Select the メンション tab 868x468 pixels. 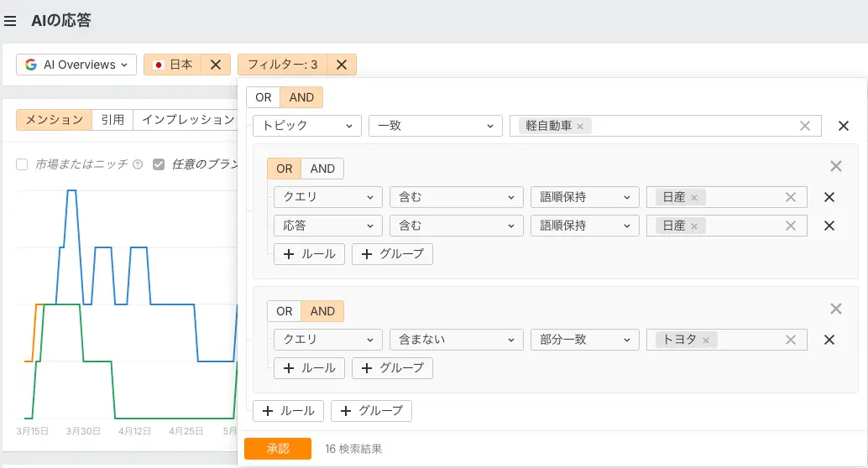pos(54,120)
